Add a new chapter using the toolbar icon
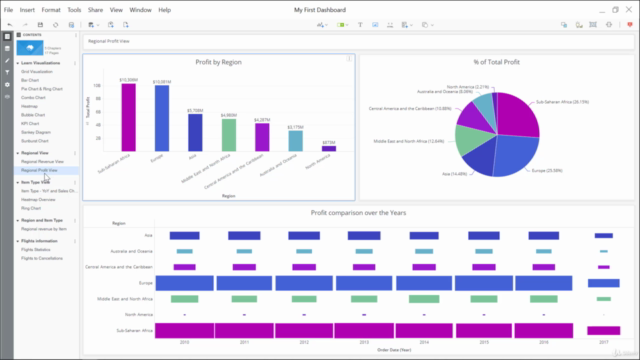 (111, 25)
